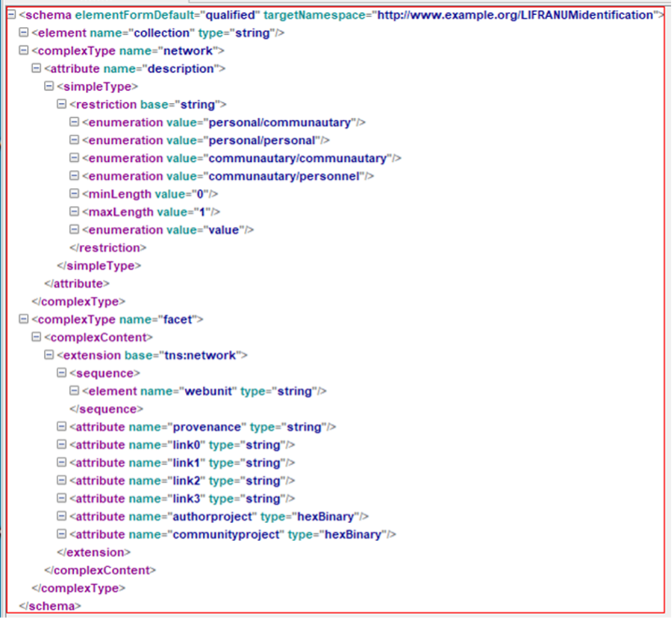Viewport: 672px width, 619px height.
Task: Click value "communautary/communautary"
Action: coord(298,158)
